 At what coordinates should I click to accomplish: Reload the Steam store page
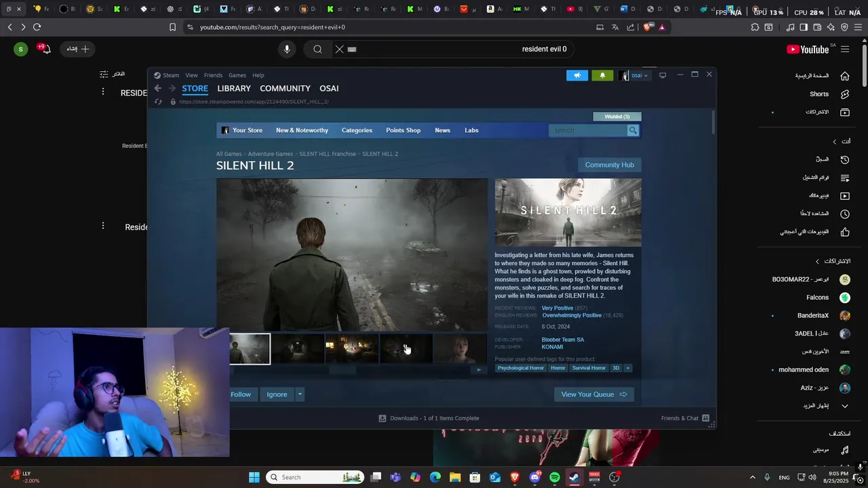[x=158, y=102]
